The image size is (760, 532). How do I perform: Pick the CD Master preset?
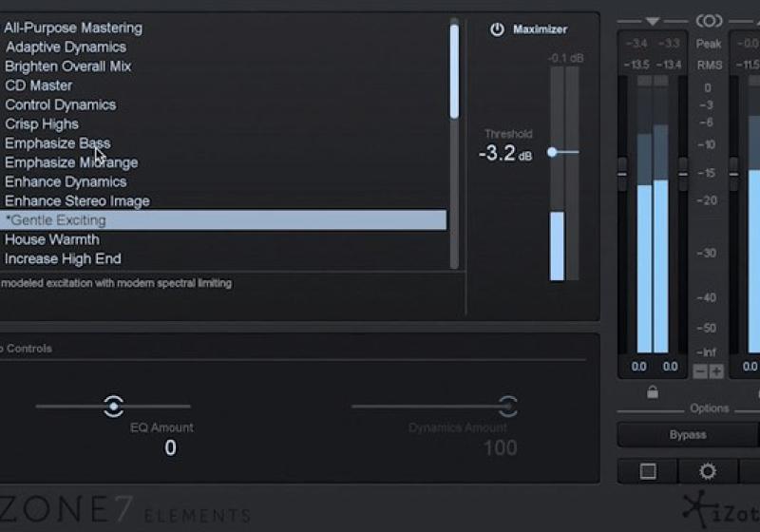[39, 85]
